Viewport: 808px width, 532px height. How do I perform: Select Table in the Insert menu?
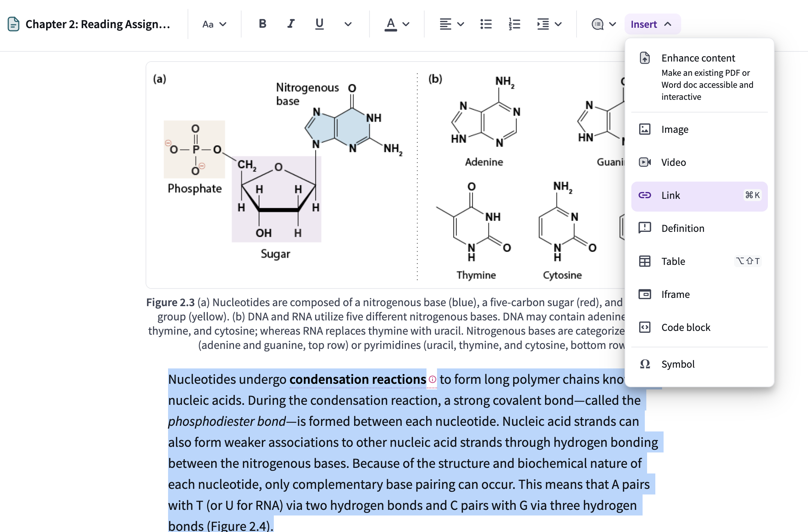(699, 261)
